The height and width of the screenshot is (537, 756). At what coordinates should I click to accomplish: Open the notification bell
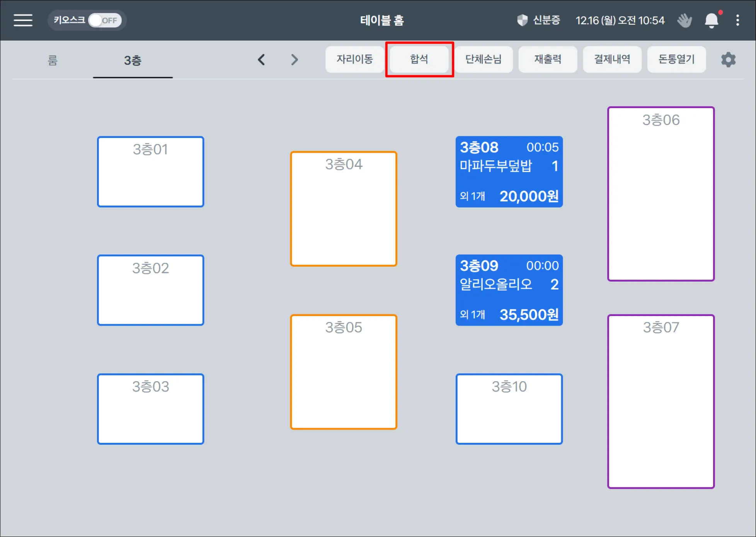click(711, 20)
